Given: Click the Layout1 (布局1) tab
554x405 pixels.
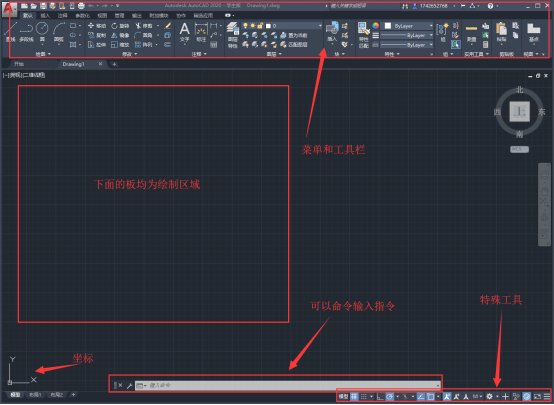Looking at the screenshot, I should [35, 395].
